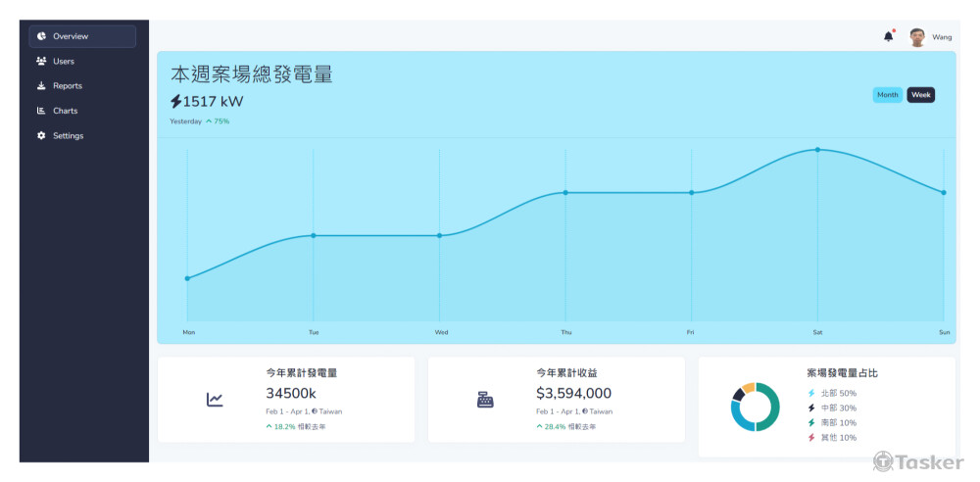
Task: Click the light blue bolt for 北部 50%
Action: 811,393
